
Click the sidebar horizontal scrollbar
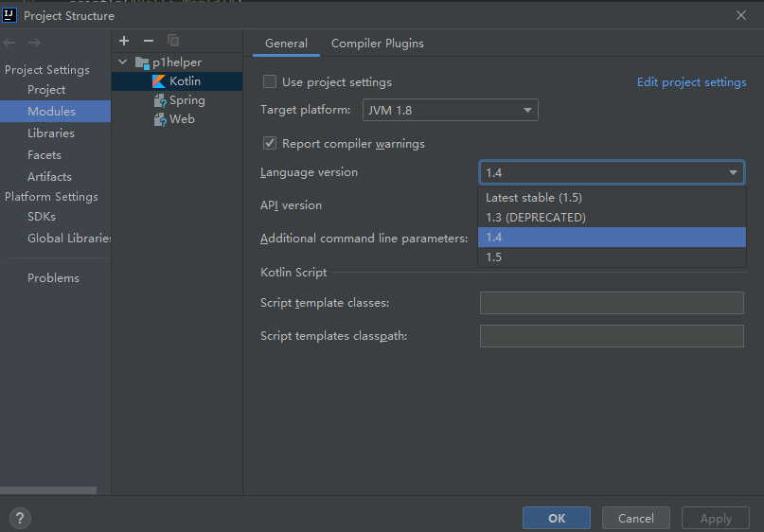[x=48, y=490]
